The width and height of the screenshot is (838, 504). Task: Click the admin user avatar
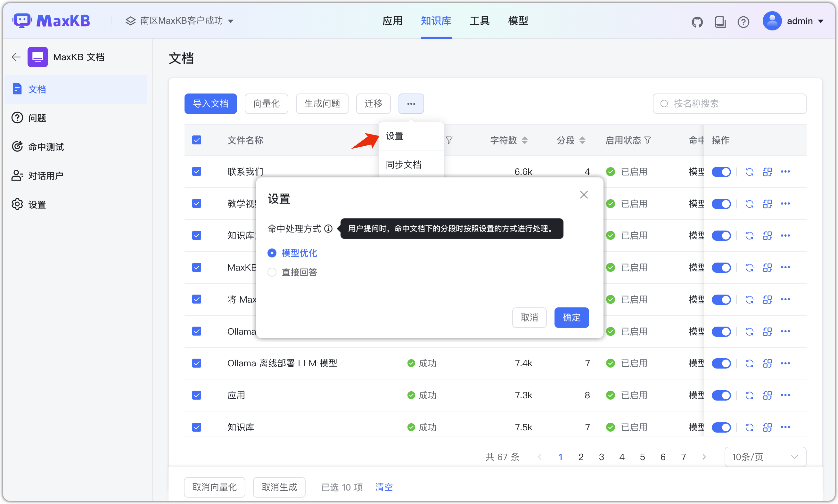pyautogui.click(x=772, y=21)
